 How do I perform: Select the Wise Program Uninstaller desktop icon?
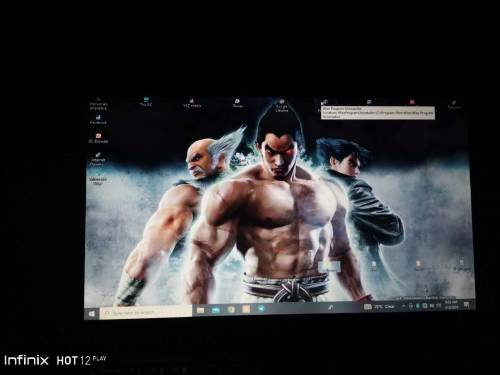(x=324, y=103)
